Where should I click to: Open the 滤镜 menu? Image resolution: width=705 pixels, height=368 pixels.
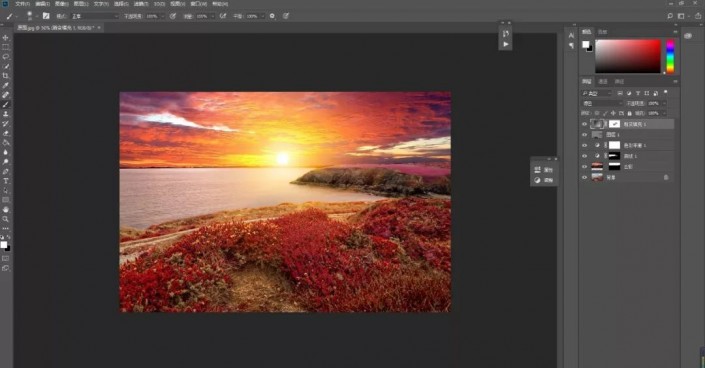(x=142, y=4)
